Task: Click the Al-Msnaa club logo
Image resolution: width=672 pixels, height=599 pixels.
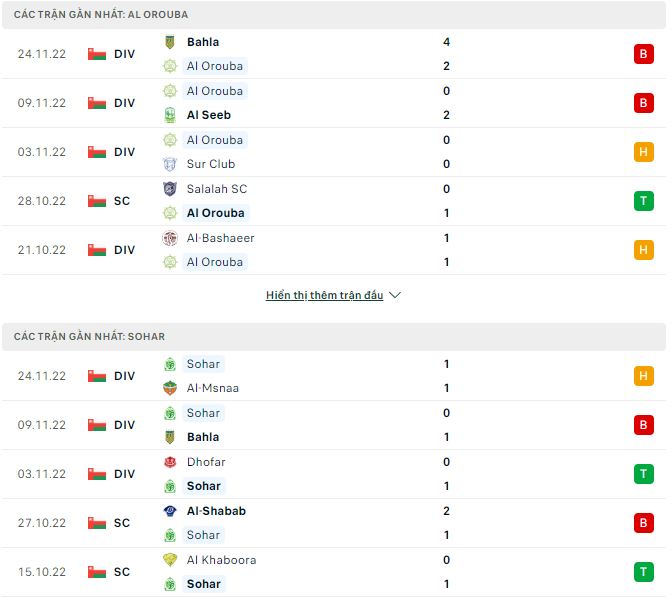Action: [x=169, y=388]
